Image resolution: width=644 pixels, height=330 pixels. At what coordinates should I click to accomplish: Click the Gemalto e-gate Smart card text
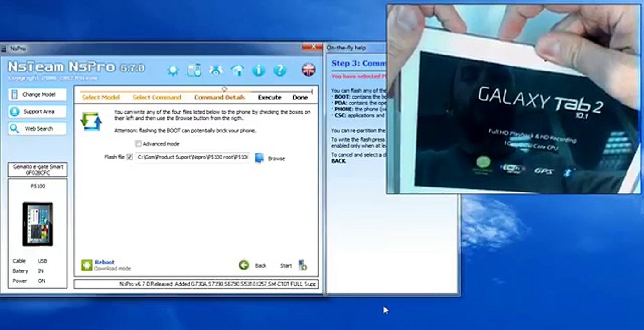pos(38,170)
